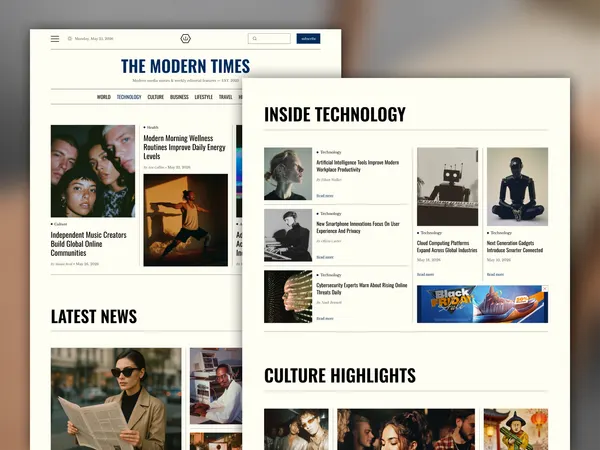600x450 pixels.
Task: Click the seated black robot image
Action: 517,187
